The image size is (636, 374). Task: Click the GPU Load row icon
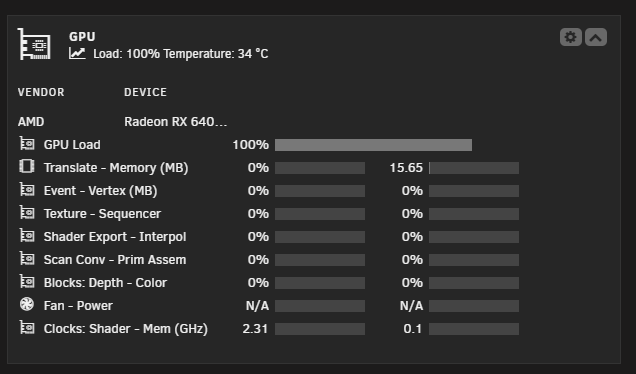point(27,144)
